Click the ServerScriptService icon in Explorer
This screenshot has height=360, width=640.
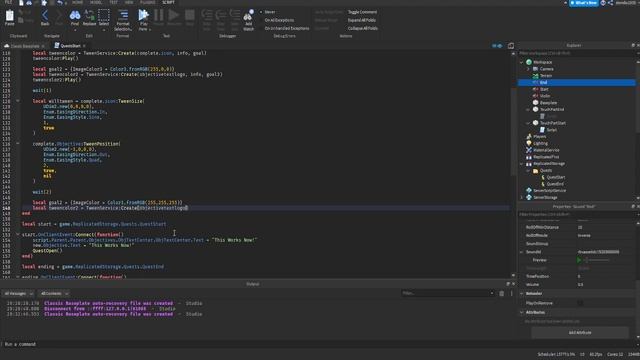[x=529, y=191]
